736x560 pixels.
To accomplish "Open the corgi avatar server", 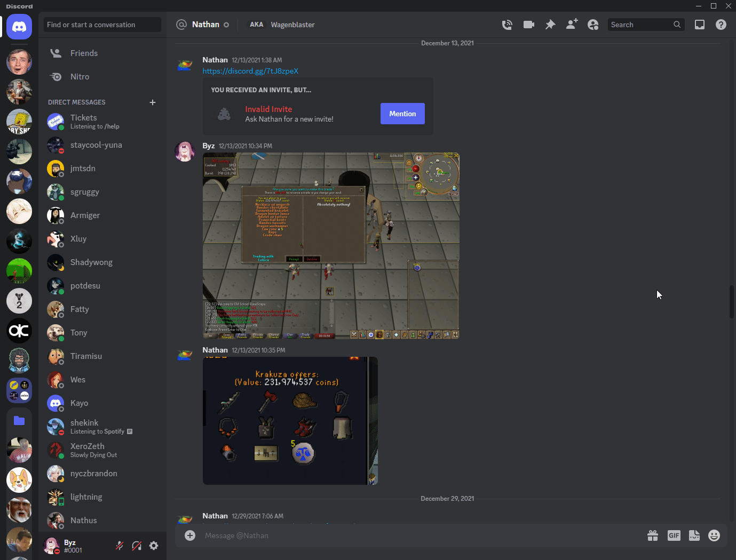I will (19, 480).
